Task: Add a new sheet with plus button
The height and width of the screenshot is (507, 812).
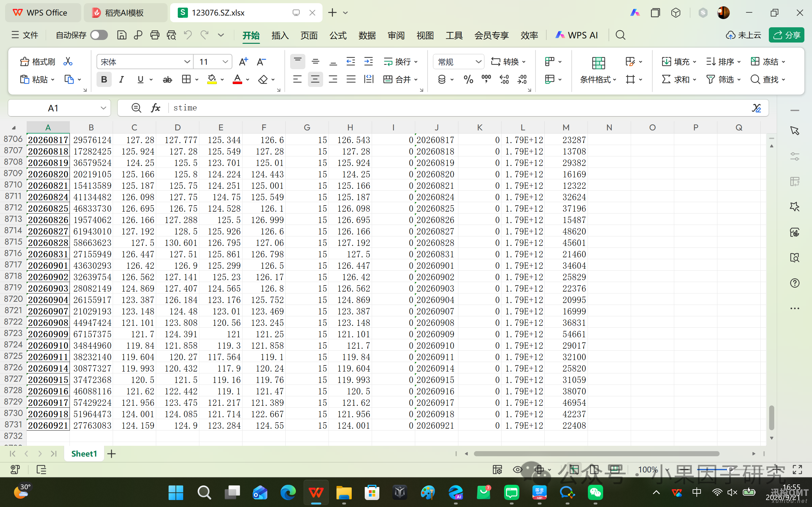Action: pos(111,454)
